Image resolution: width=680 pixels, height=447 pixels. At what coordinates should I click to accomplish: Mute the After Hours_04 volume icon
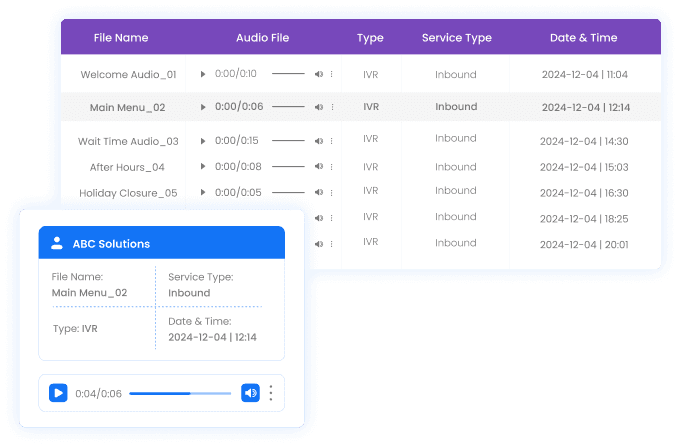tap(319, 166)
